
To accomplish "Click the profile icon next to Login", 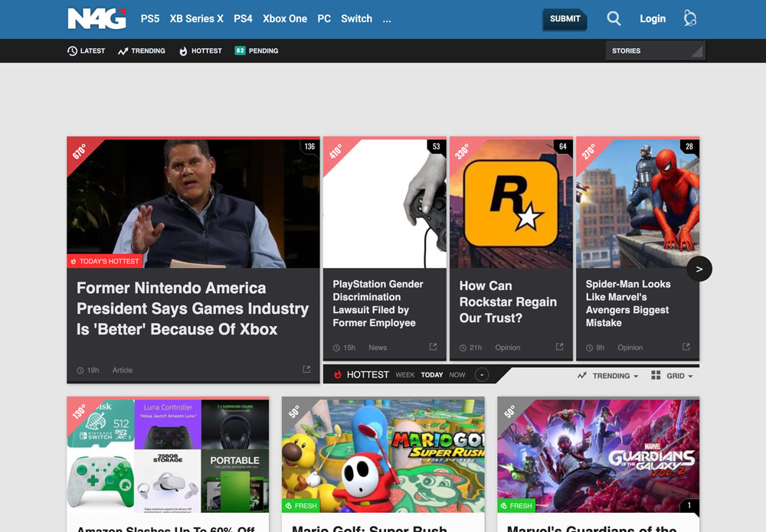I will click(x=690, y=18).
